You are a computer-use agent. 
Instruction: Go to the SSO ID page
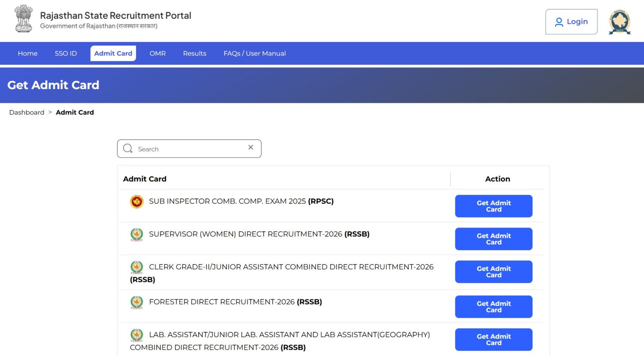click(66, 53)
